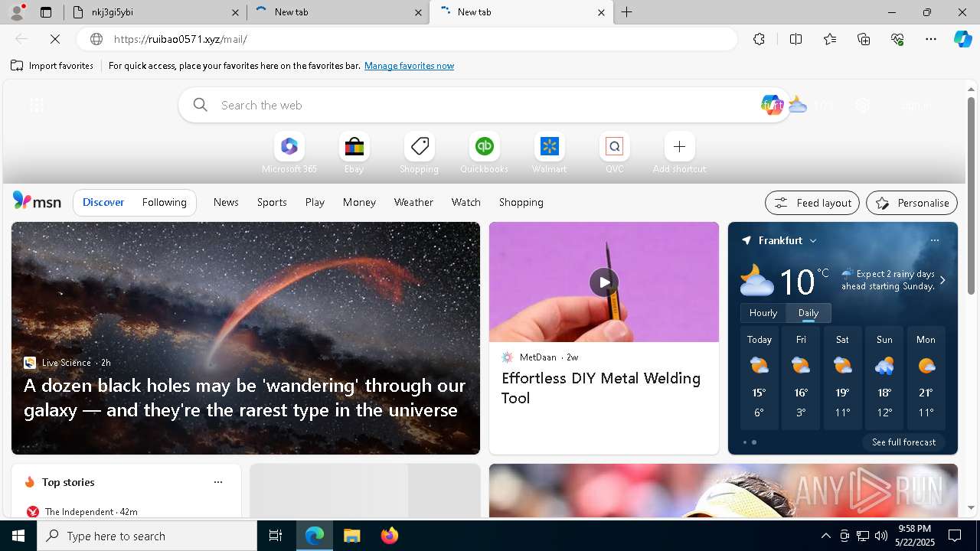980x551 pixels.
Task: Select the Following feed
Action: (164, 202)
